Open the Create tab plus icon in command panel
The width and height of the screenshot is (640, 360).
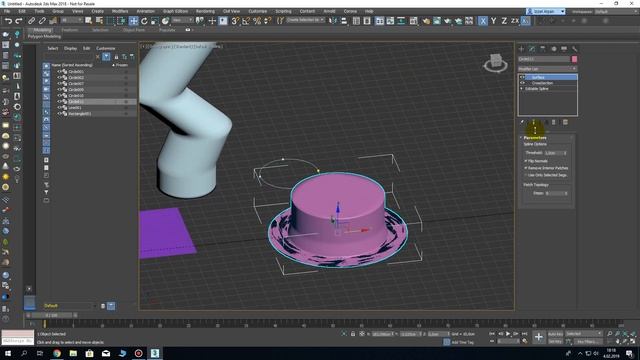(x=521, y=49)
